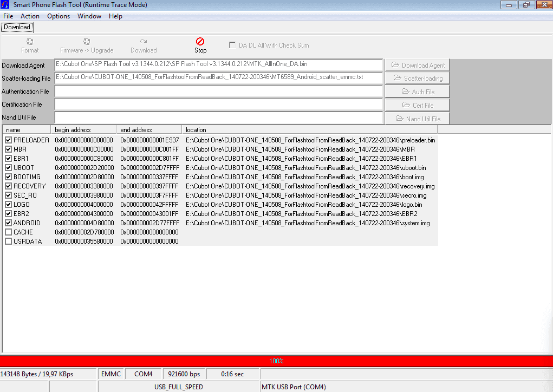
Task: Uncheck the PRELOADER partition checkbox
Action: [x=9, y=140]
